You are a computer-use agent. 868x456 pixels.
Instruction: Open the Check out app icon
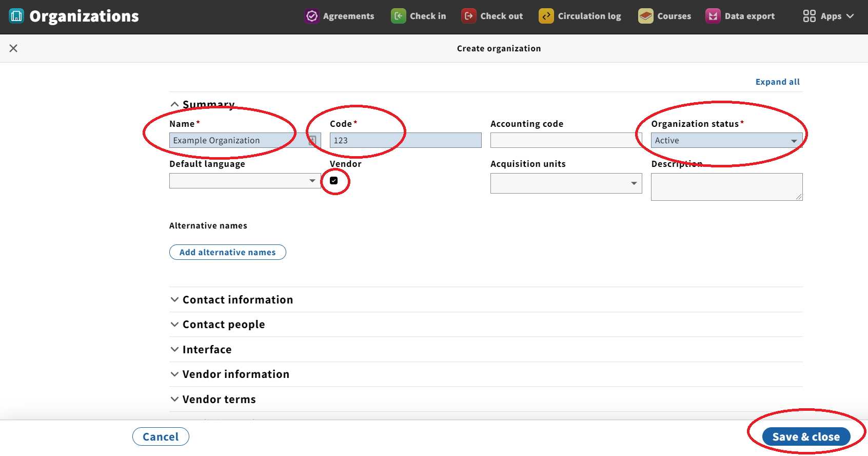point(469,16)
